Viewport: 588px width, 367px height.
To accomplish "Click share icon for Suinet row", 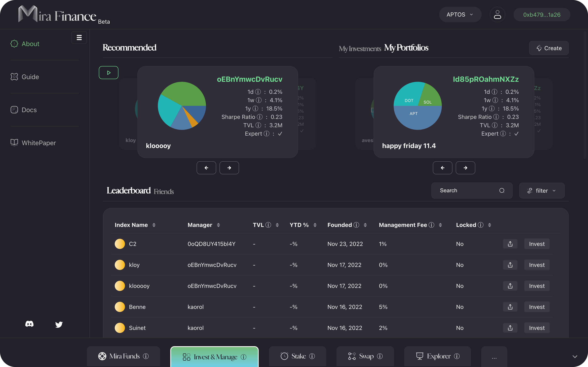I will 510,328.
